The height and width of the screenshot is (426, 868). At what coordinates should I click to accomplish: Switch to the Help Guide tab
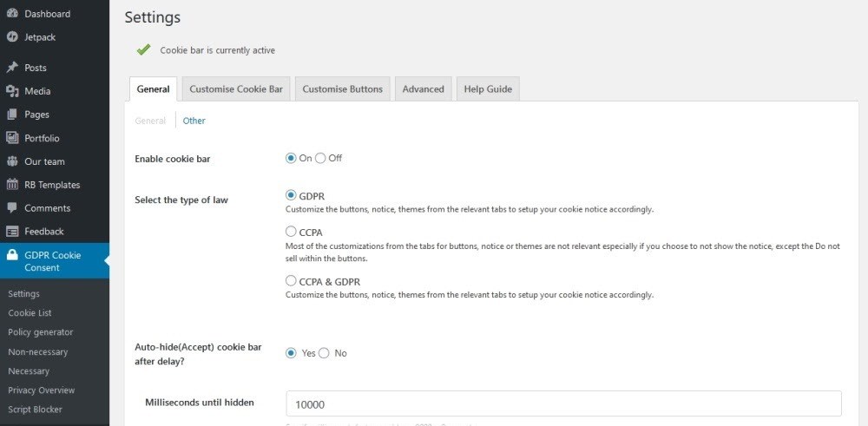click(488, 89)
